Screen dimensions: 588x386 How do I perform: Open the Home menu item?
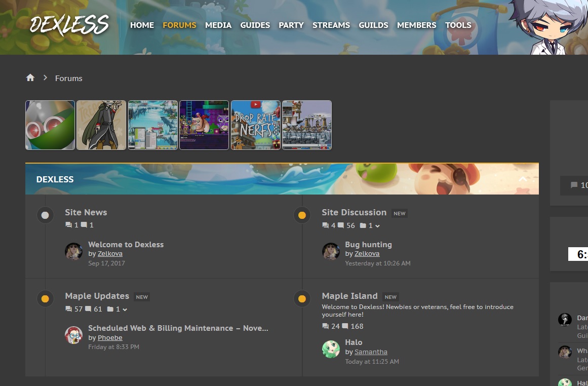pyautogui.click(x=142, y=25)
